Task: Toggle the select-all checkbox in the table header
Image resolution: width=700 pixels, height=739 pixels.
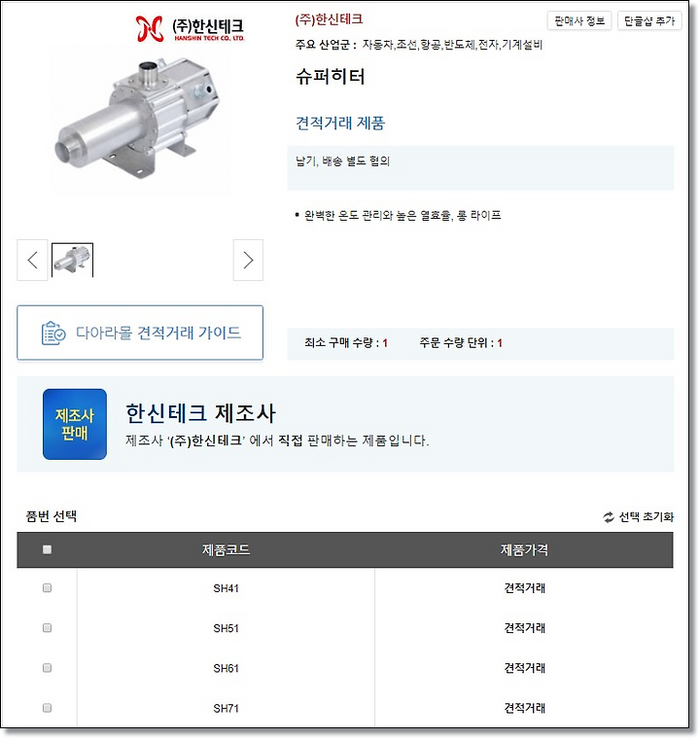Action: pyautogui.click(x=47, y=549)
